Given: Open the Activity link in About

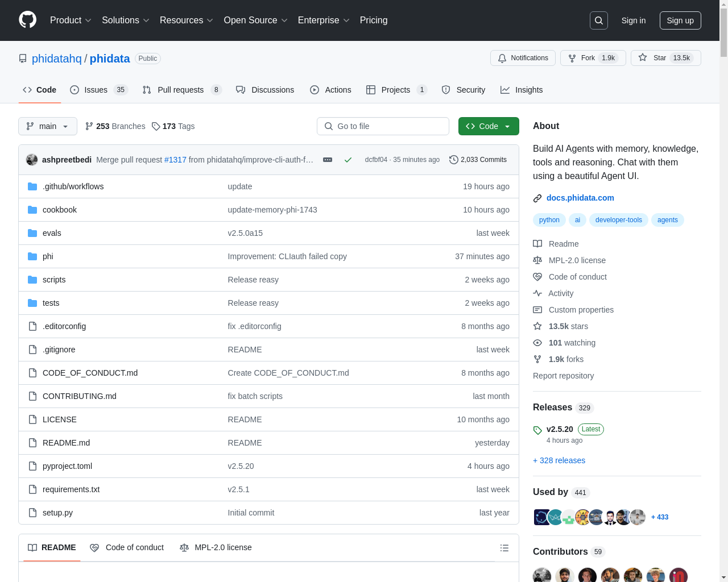Looking at the screenshot, I should (x=553, y=293).
